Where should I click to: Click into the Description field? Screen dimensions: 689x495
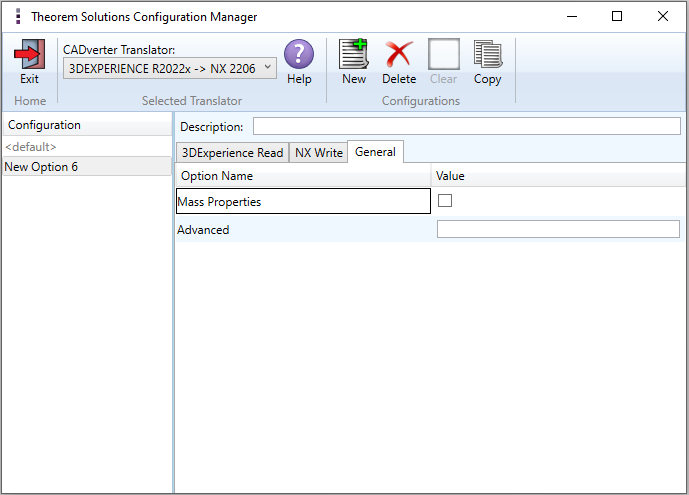(x=467, y=126)
